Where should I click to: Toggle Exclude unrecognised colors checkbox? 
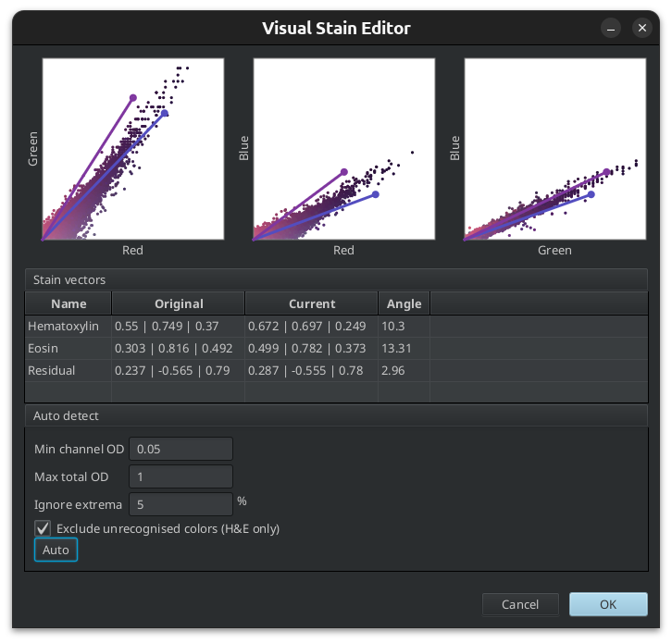point(44,528)
